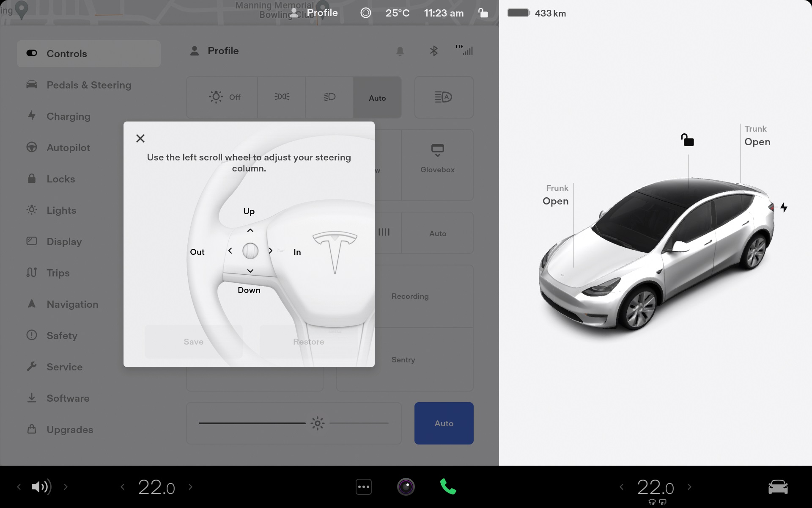Open the Autopilot settings menu
Image resolution: width=812 pixels, height=508 pixels.
coord(68,148)
